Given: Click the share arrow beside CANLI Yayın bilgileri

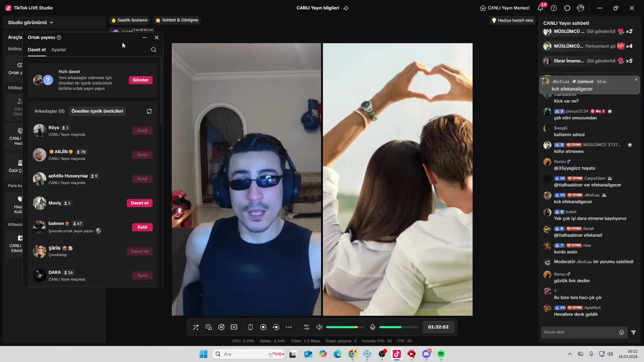Looking at the screenshot, I should tap(346, 8).
